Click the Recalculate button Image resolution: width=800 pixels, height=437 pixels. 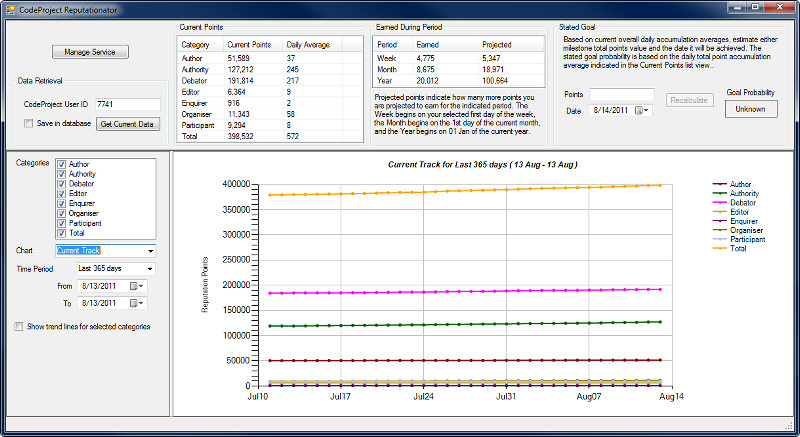[689, 100]
